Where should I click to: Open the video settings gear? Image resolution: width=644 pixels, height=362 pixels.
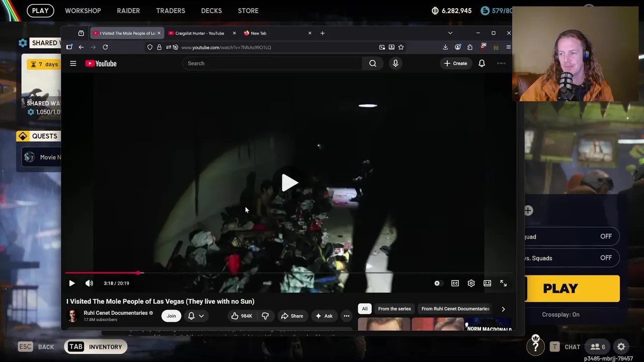[471, 283]
